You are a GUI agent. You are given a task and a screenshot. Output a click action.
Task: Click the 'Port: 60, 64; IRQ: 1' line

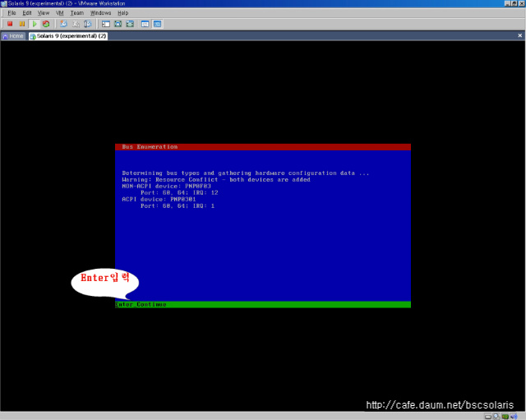178,205
